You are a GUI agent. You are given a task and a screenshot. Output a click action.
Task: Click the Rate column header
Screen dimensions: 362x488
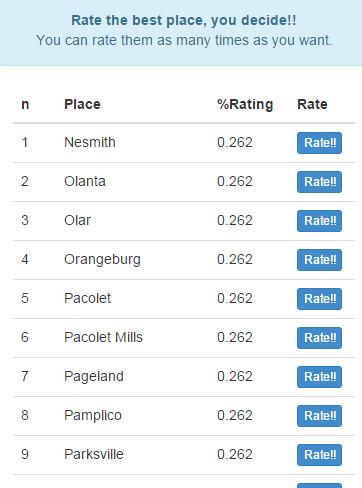pos(312,104)
